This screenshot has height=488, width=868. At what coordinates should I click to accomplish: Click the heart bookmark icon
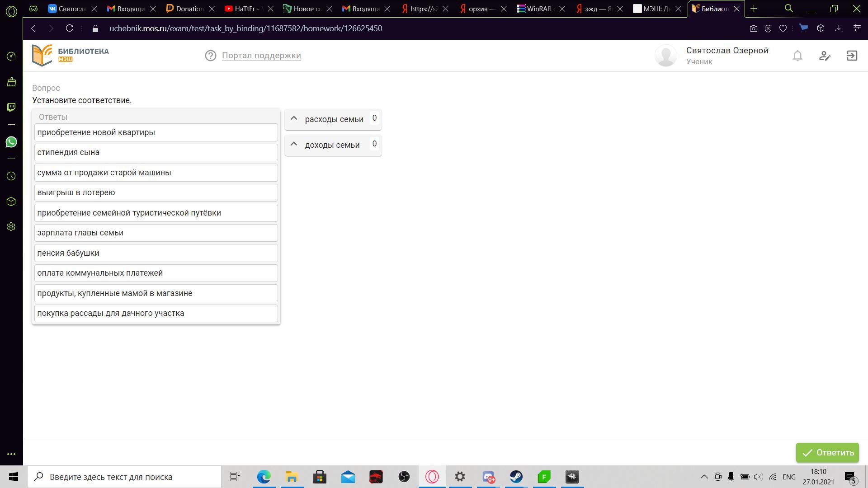783,28
